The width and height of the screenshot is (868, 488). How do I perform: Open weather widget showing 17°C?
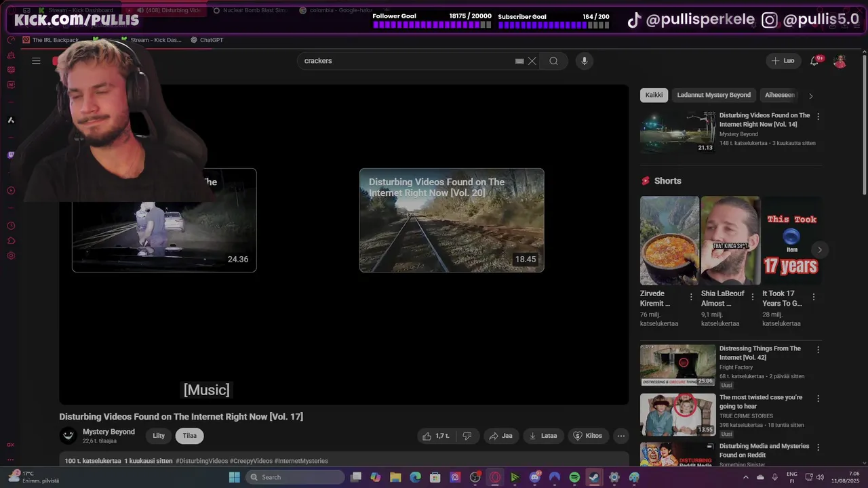pyautogui.click(x=34, y=477)
